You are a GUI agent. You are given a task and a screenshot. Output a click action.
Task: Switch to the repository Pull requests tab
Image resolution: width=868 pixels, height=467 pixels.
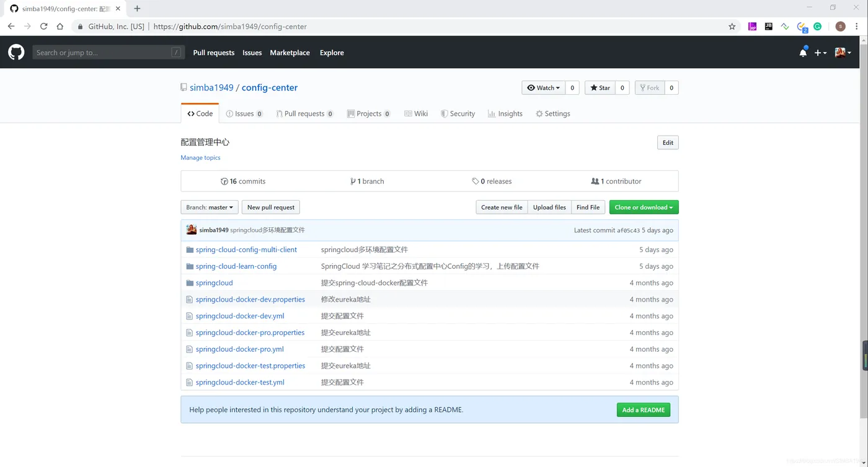click(304, 113)
